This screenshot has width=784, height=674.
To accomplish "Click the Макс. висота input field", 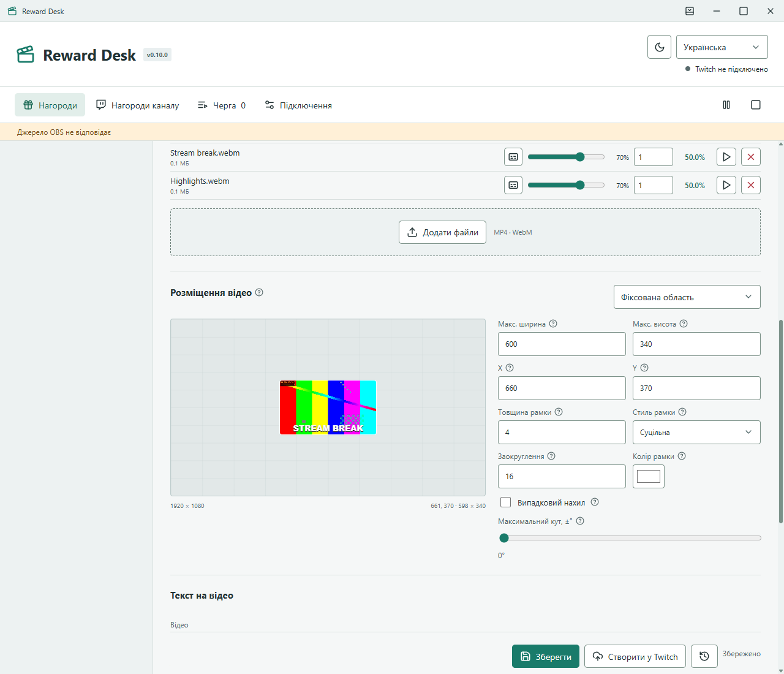I will tap(696, 344).
